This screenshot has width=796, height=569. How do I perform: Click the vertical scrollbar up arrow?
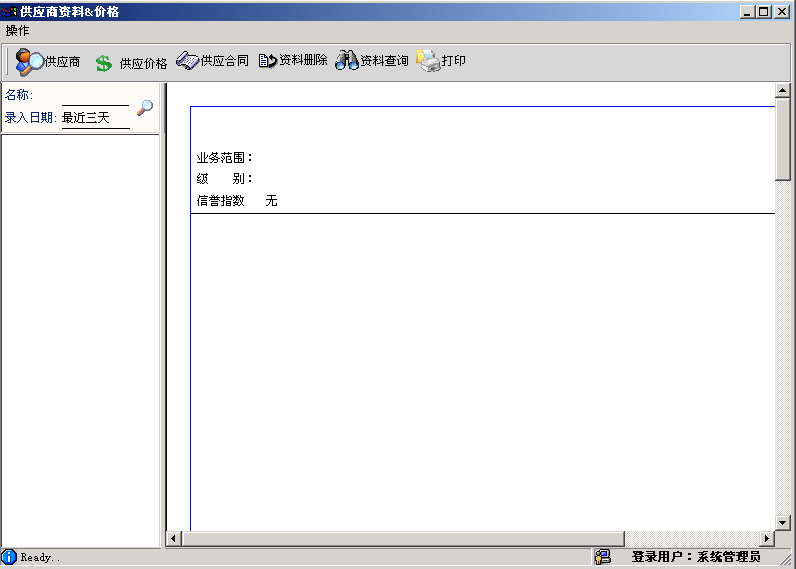click(x=782, y=90)
